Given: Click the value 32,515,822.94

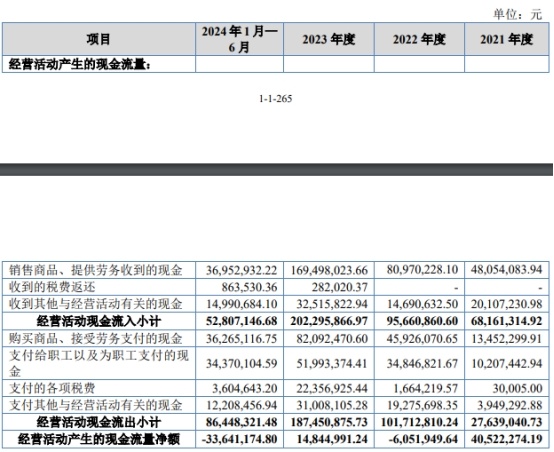Looking at the screenshot, I should coord(332,304).
